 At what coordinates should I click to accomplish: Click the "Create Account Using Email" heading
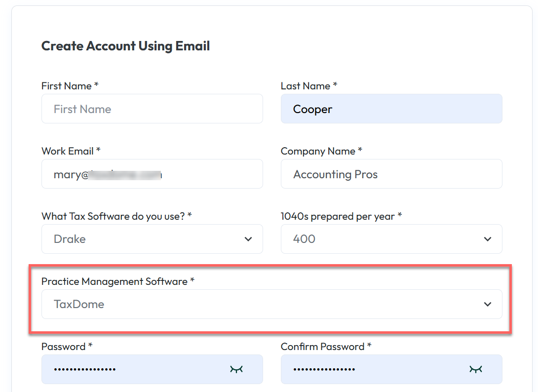pos(125,46)
